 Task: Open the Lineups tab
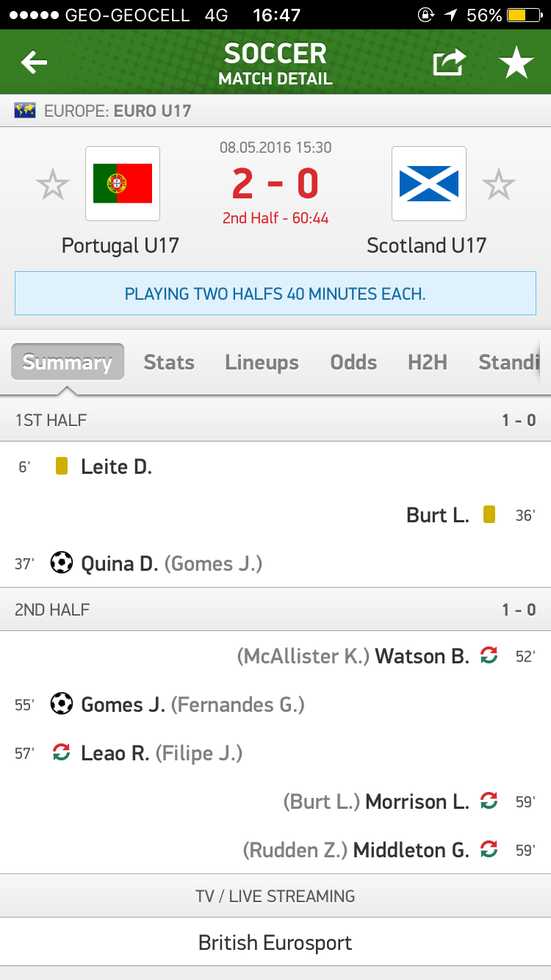[x=262, y=362]
